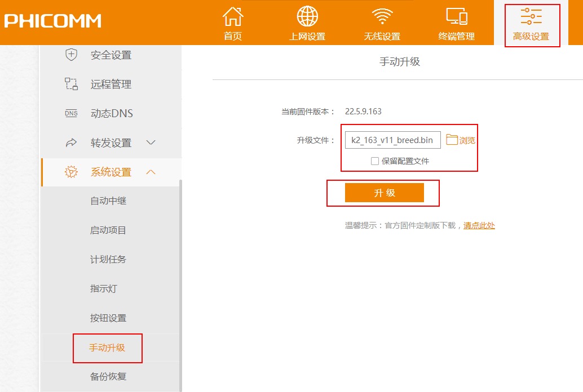The height and width of the screenshot is (392, 583).
Task: Select the Wi-Fi icon for 无线设置
Action: coord(382,17)
